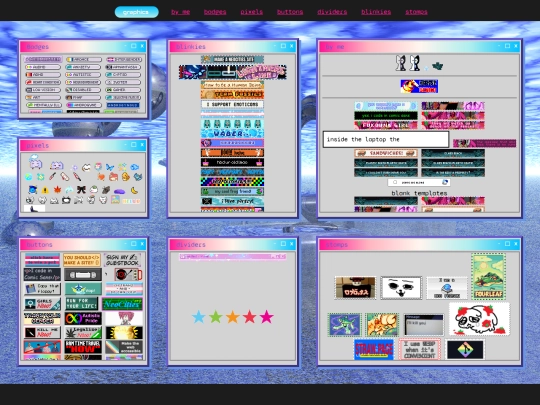Click the blue star divider
This screenshot has height=405, width=540.
199,317
